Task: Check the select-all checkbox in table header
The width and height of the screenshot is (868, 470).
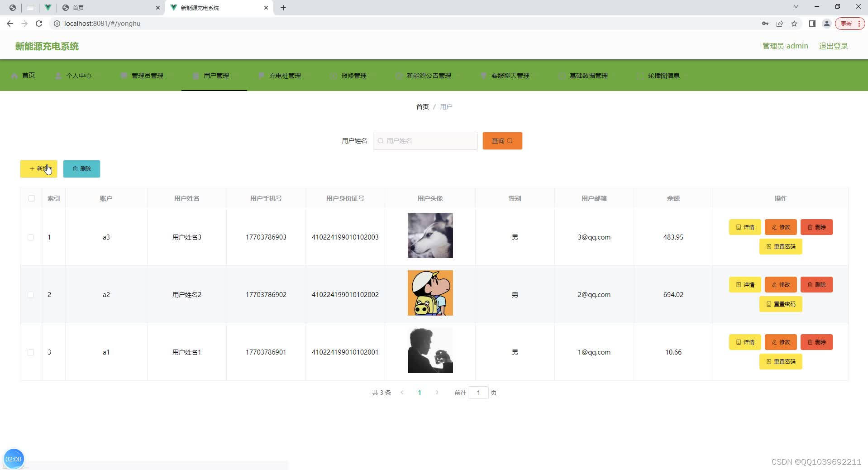Action: click(x=31, y=198)
